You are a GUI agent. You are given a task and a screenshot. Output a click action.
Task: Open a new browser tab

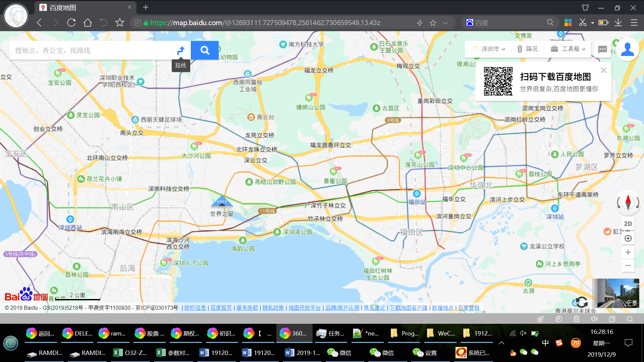[x=146, y=7]
